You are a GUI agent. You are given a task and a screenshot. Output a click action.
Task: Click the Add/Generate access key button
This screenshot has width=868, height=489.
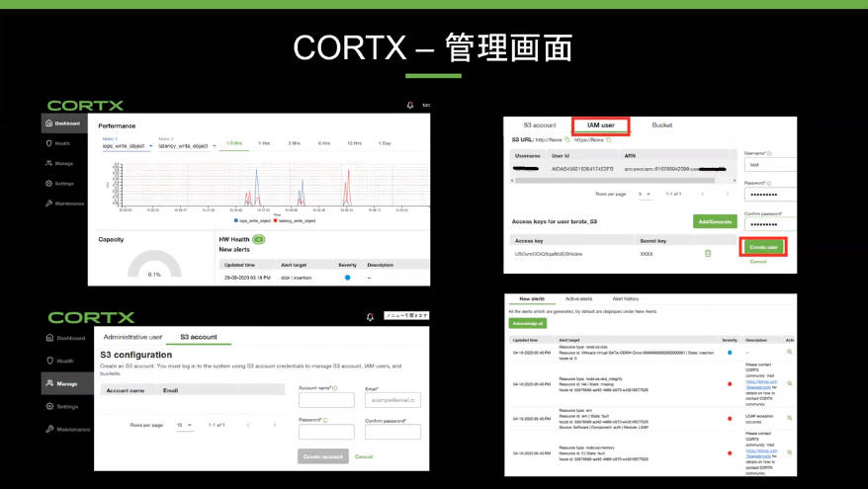[x=715, y=221]
